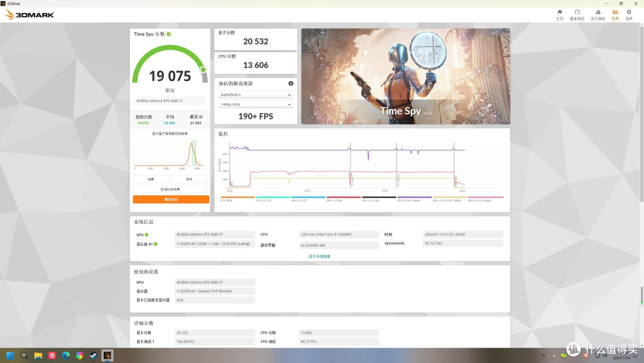Image resolution: width=644 pixels, height=363 pixels.
Task: Click the green check beside Display #1
Action: [x=156, y=244]
